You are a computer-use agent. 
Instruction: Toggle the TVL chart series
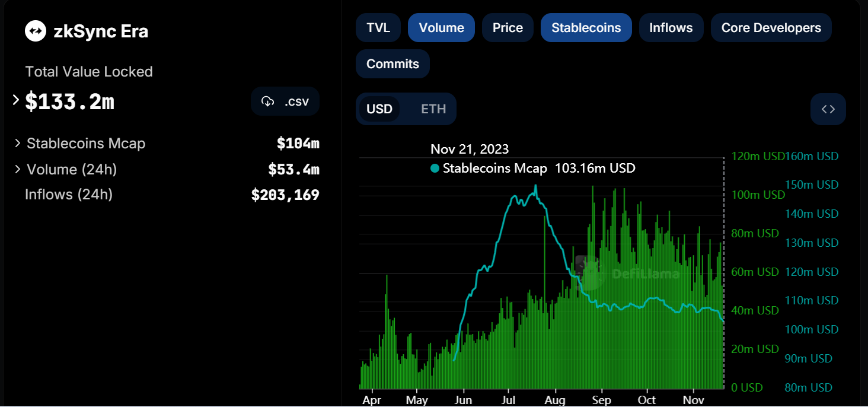click(x=378, y=28)
